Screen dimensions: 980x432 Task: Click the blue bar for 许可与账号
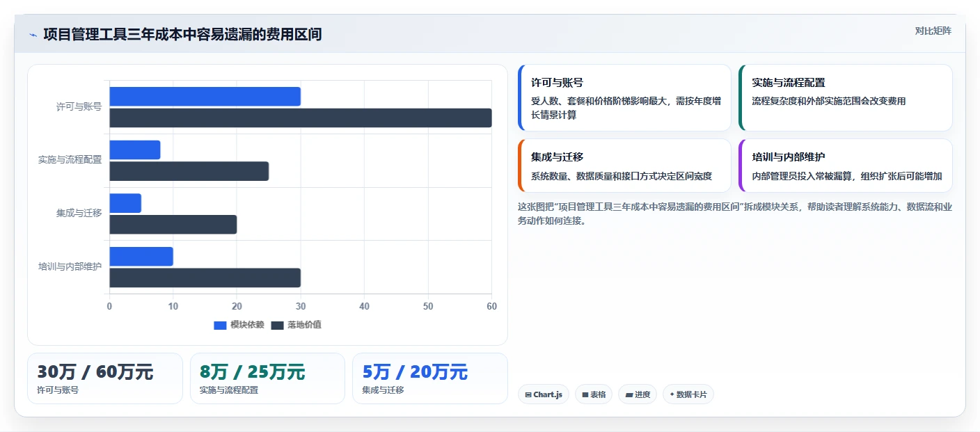click(x=205, y=97)
